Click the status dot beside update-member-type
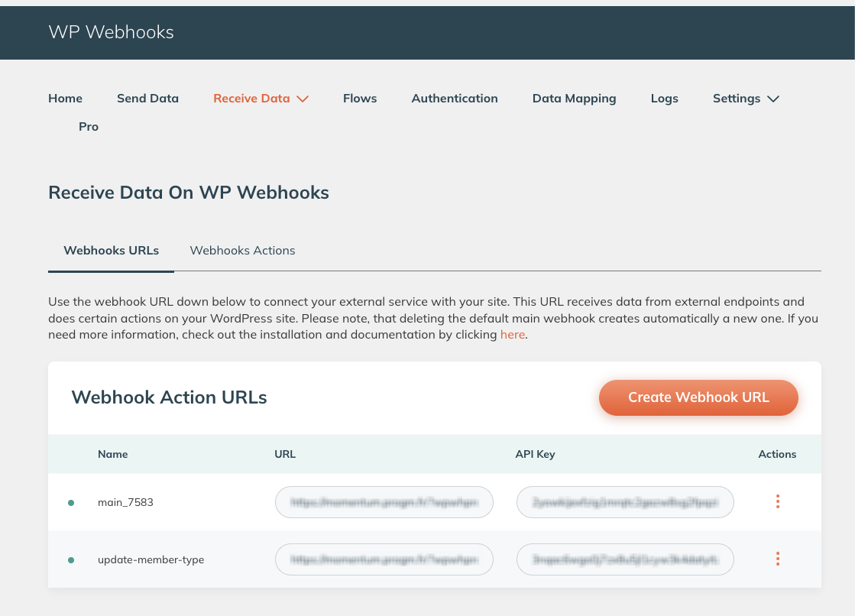The width and height of the screenshot is (855, 616). (x=71, y=559)
